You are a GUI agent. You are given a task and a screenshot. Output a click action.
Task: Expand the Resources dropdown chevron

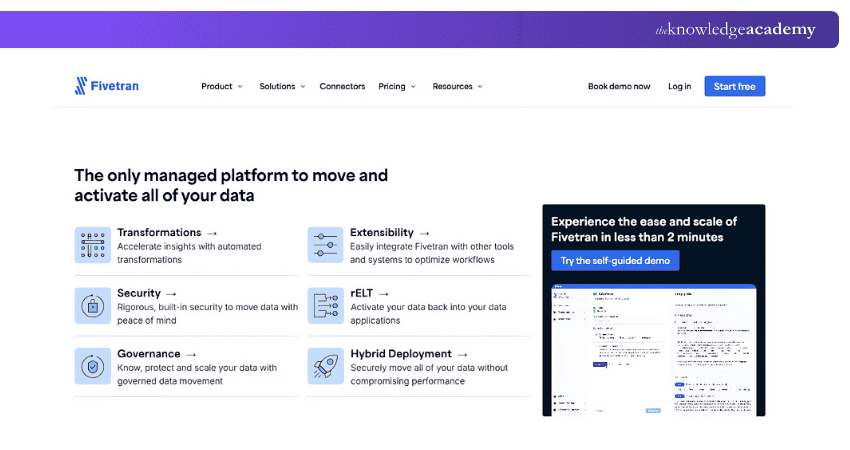480,87
